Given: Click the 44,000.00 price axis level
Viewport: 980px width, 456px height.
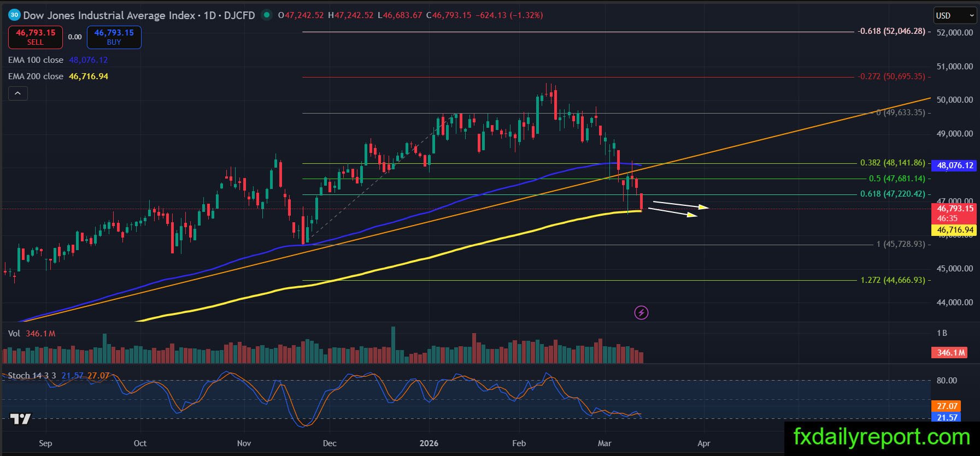Looking at the screenshot, I should pos(955,303).
